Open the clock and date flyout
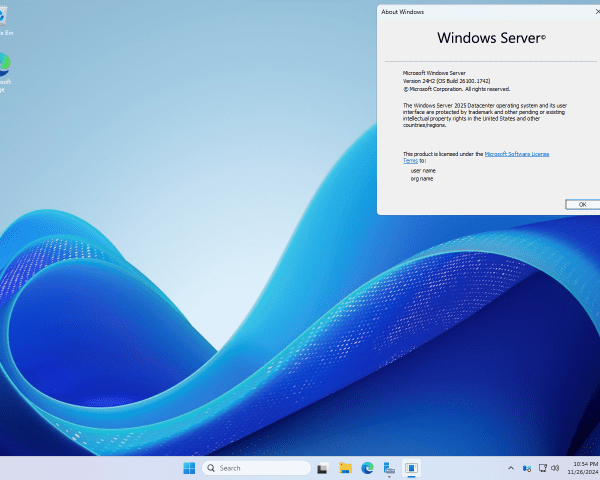This screenshot has width=600, height=480. tap(583, 468)
